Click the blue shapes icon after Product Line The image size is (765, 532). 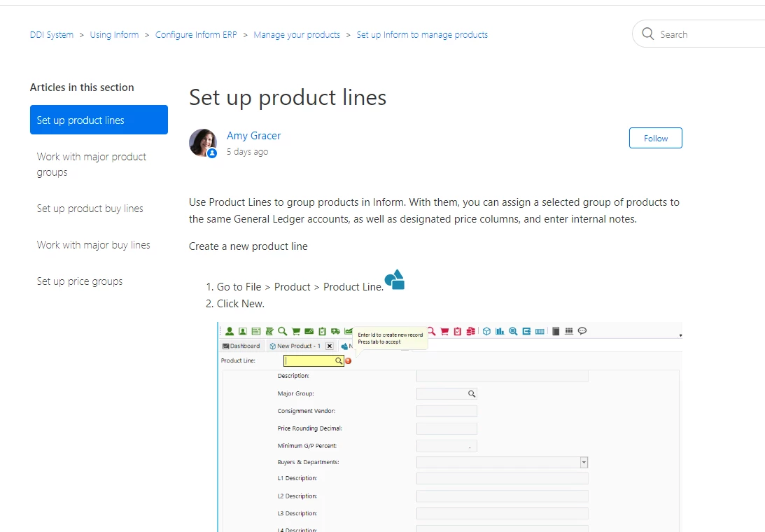(395, 279)
